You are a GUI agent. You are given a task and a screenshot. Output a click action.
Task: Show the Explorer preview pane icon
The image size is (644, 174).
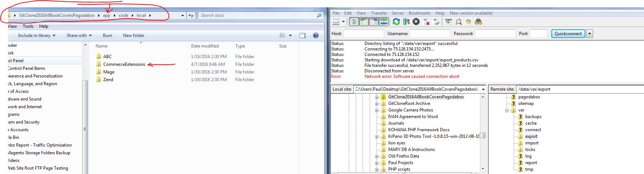point(303,35)
